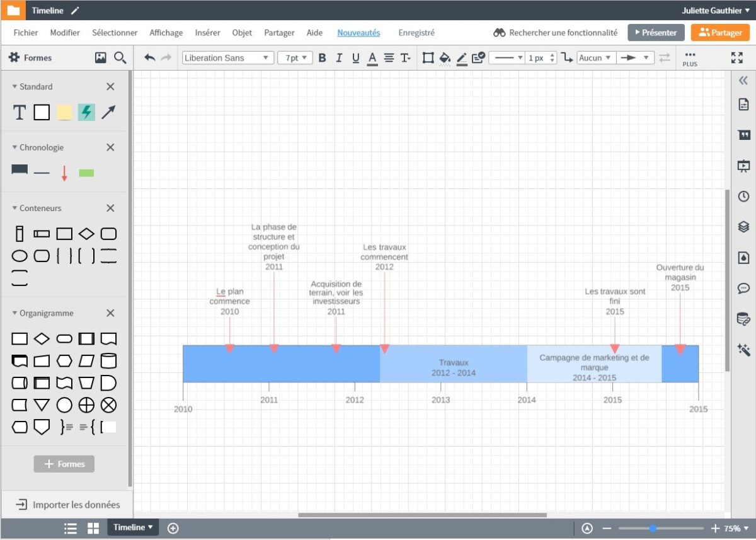
Task: Click the text color A icon
Action: (x=372, y=58)
